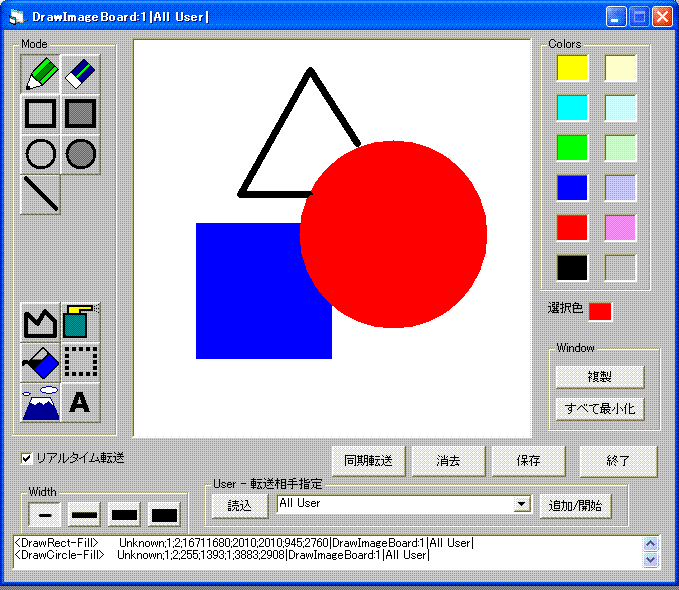The image size is (679, 590).
Task: Click the すべて最小化 button
Action: (x=600, y=409)
